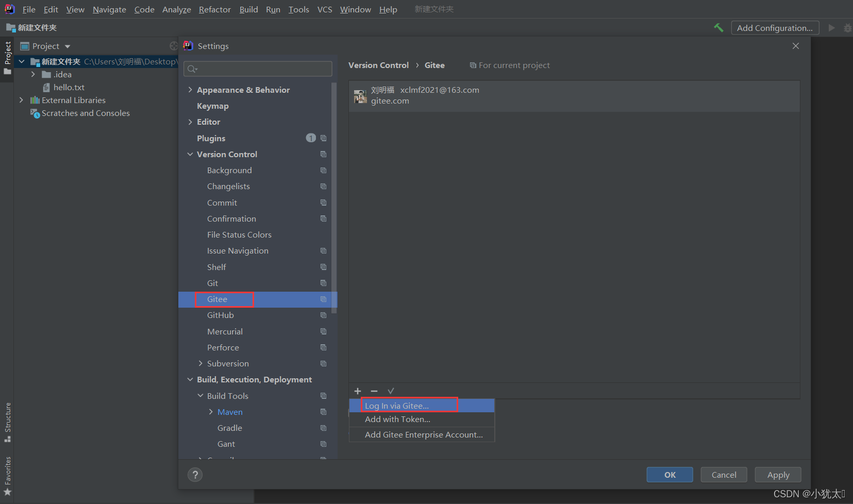Select File Status Colors page

(239, 234)
